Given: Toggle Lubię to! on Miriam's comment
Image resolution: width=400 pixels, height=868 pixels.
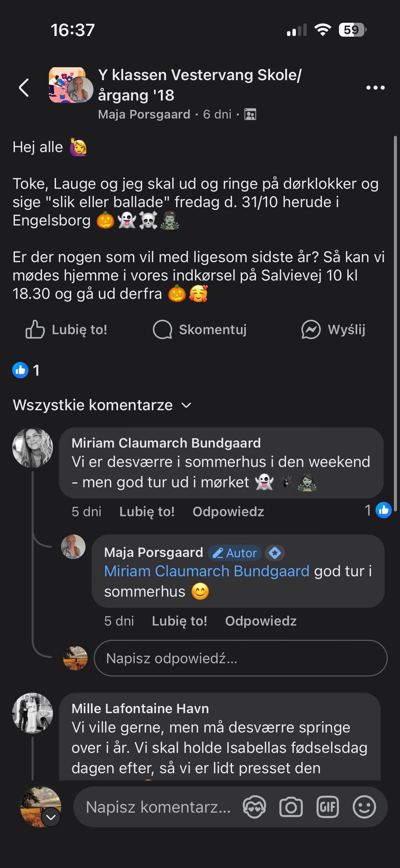Looking at the screenshot, I should coord(147,511).
